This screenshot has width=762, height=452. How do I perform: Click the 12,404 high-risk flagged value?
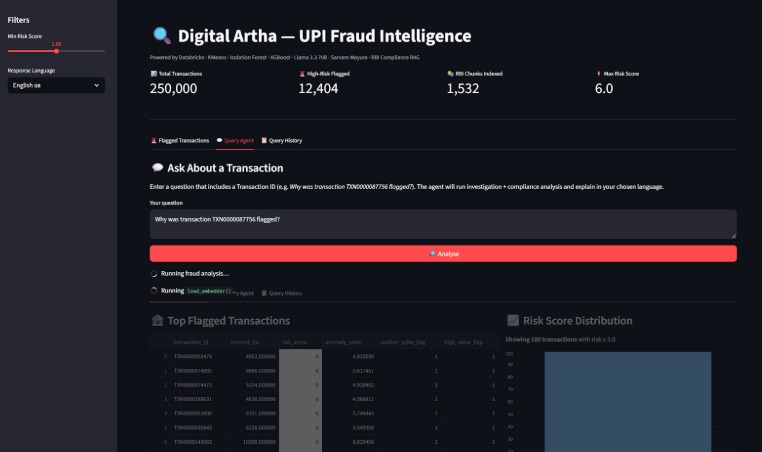point(318,88)
